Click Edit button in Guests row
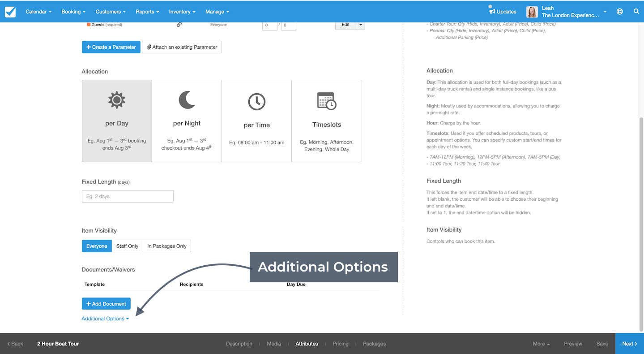The image size is (644, 354). (345, 25)
